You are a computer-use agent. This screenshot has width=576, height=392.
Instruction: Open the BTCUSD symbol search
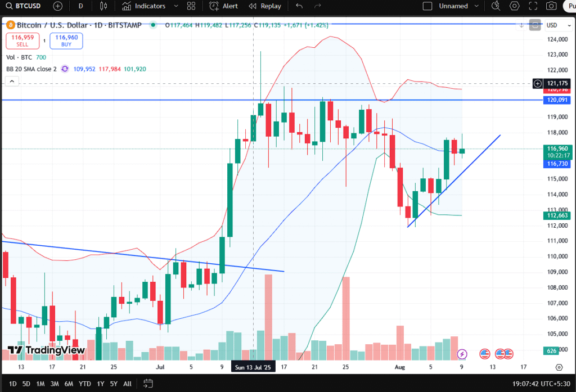click(x=23, y=6)
